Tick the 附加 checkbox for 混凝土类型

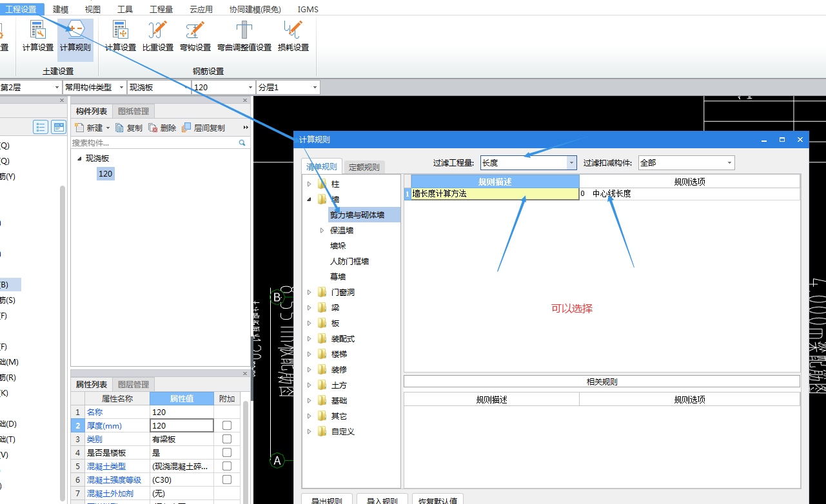227,466
